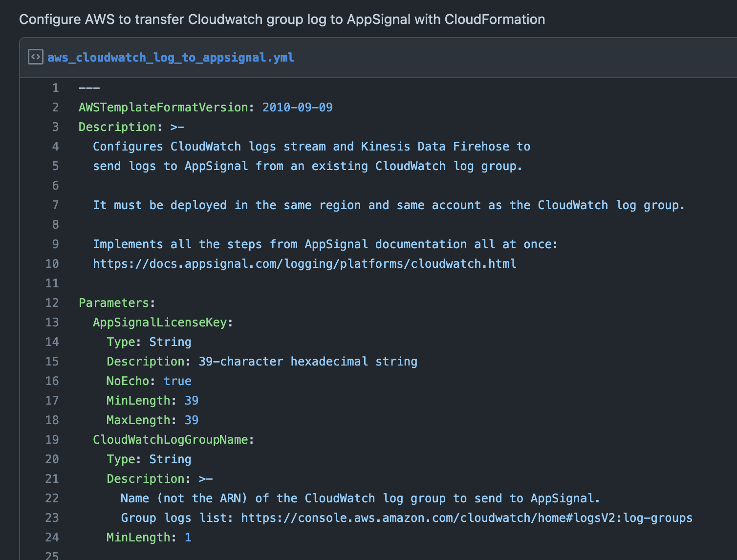The image size is (737, 560).
Task: Click the NoEcho true value
Action: (x=177, y=381)
